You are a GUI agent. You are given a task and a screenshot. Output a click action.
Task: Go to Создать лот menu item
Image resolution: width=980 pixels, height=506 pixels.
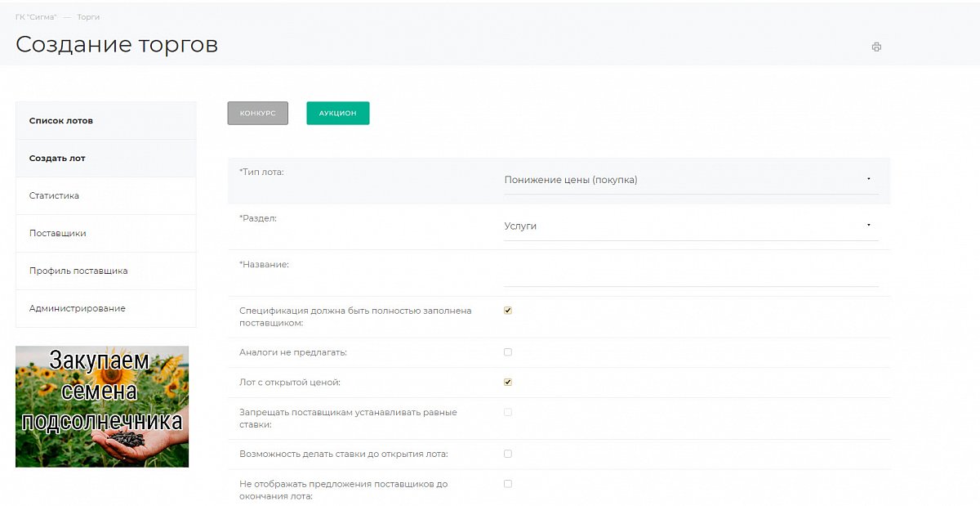[x=57, y=159]
